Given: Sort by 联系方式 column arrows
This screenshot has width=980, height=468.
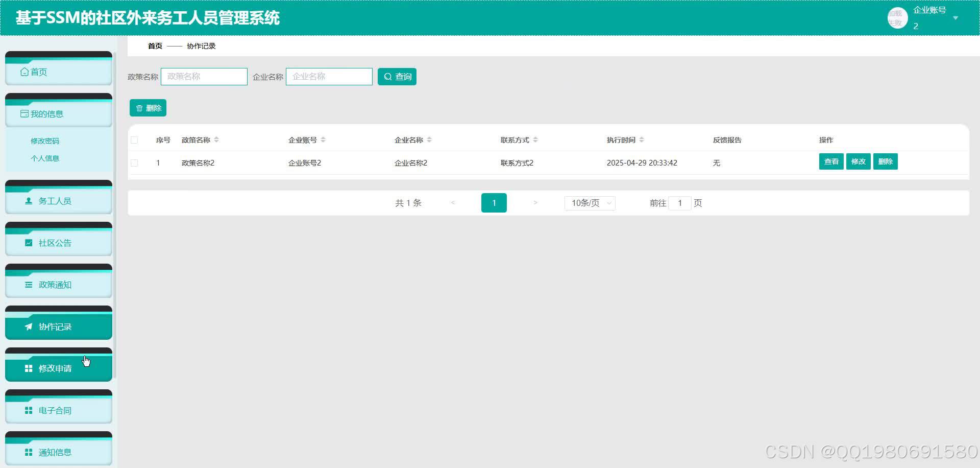Looking at the screenshot, I should (535, 139).
